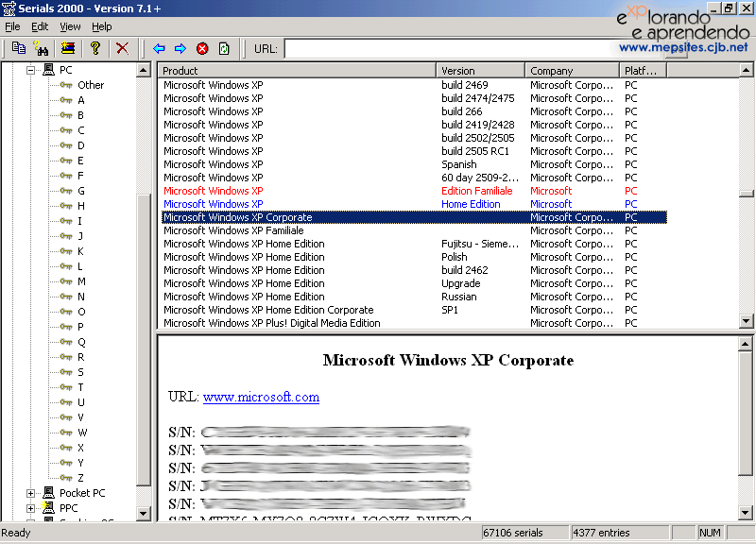Screen dimensions: 756x544
Task: Go back with the blue left arrow
Action: coord(159,49)
